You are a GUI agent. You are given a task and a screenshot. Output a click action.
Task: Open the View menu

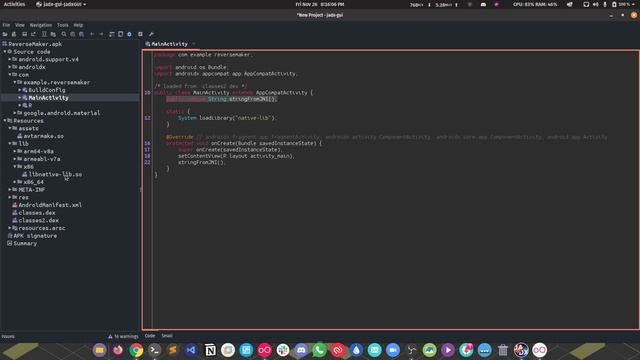(20, 25)
